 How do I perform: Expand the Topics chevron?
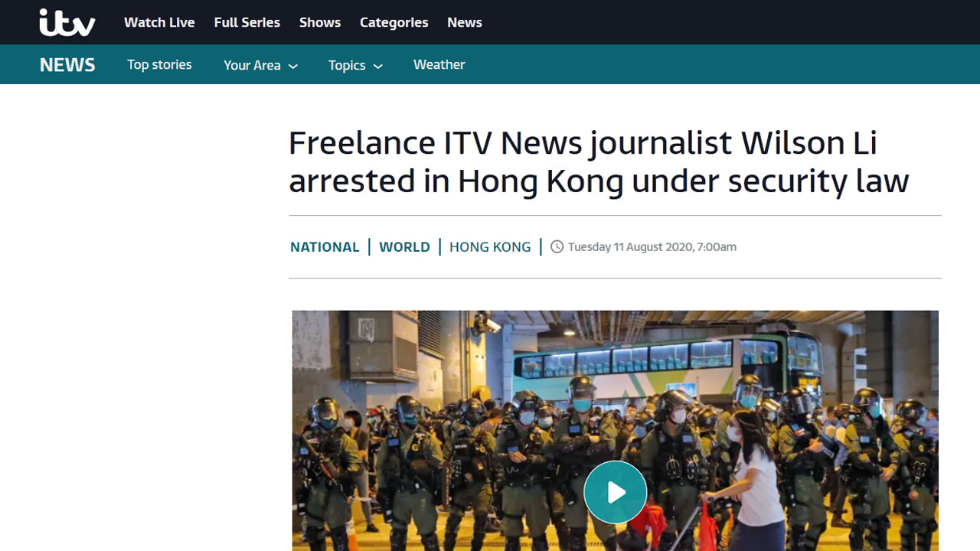377,67
